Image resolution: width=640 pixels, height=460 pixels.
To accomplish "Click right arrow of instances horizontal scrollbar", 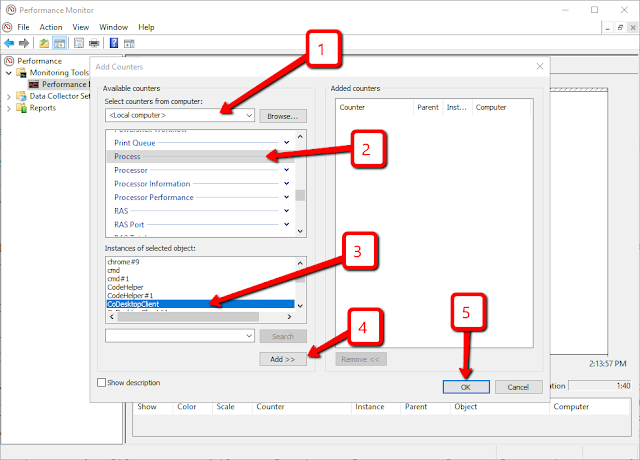I will click(x=289, y=317).
